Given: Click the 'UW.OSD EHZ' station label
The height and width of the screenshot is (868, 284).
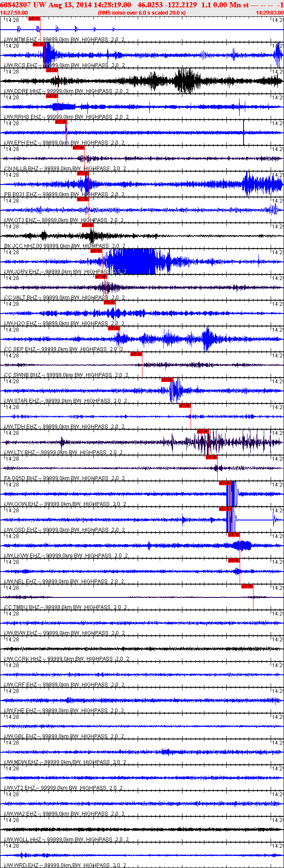Looking at the screenshot, I should [x=21, y=529].
